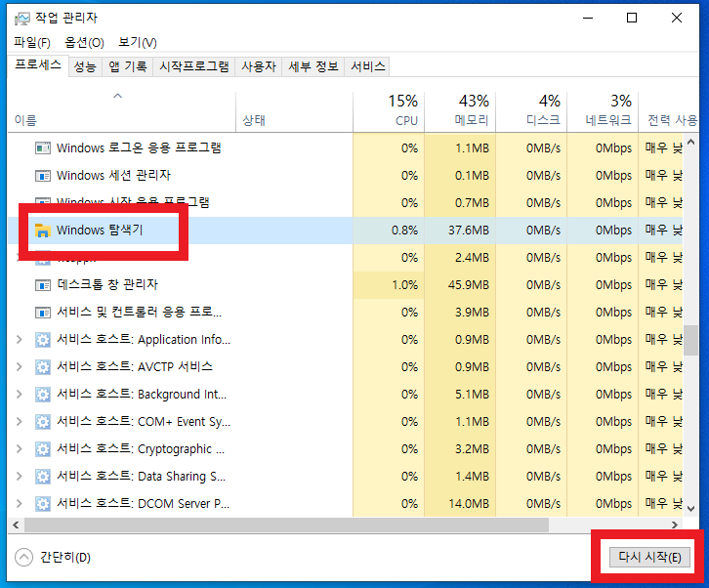Click the 1.0% CPU value
Screen dimensions: 709x588
(x=404, y=285)
